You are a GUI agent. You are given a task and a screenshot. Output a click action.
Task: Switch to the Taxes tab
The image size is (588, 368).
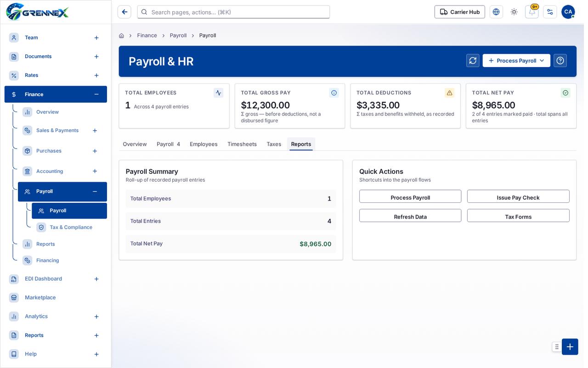(x=274, y=144)
